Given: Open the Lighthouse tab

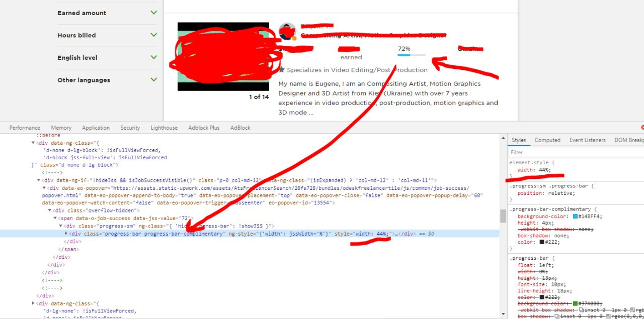Looking at the screenshot, I should pos(164,128).
